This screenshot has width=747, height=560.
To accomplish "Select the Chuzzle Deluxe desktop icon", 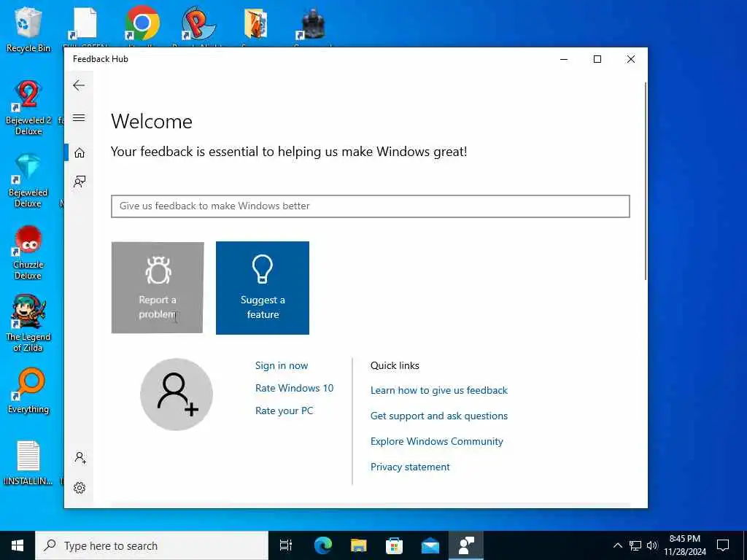I will pyautogui.click(x=28, y=253).
